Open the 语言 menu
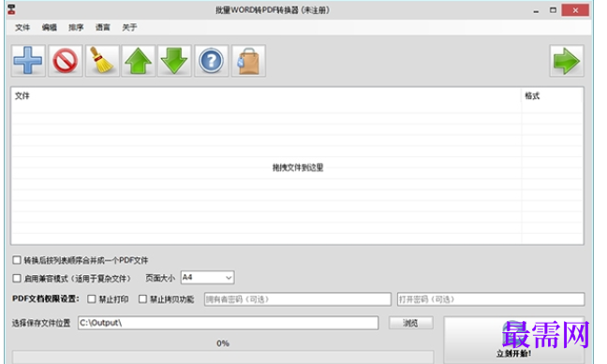This screenshot has height=364, width=607. 103,27
